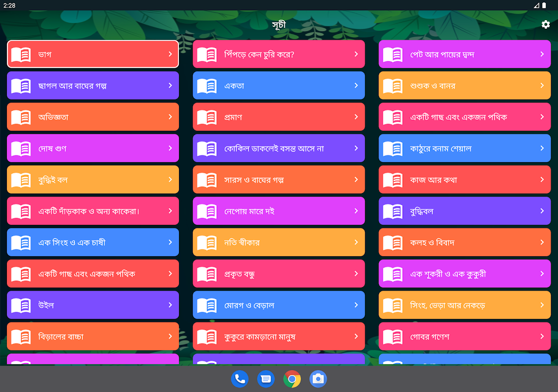The height and width of the screenshot is (392, 558).
Task: Open the Messages app in the dock
Action: tap(266, 379)
